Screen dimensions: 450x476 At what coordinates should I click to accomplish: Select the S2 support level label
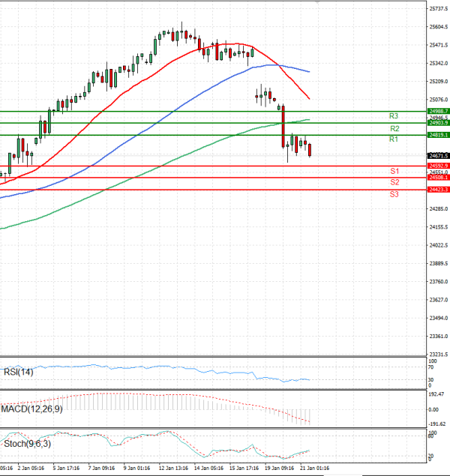394,183
